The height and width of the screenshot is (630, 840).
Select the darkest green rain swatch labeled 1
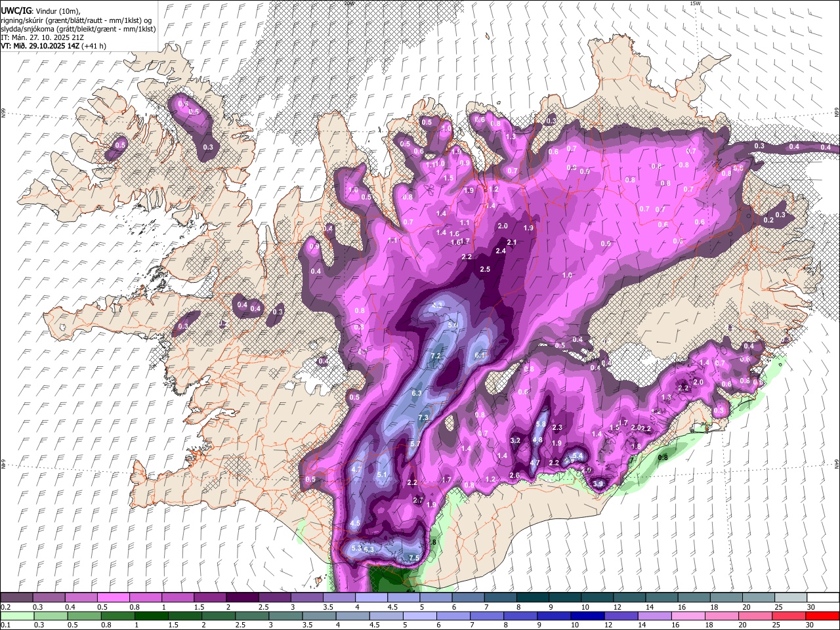pyautogui.click(x=152, y=616)
